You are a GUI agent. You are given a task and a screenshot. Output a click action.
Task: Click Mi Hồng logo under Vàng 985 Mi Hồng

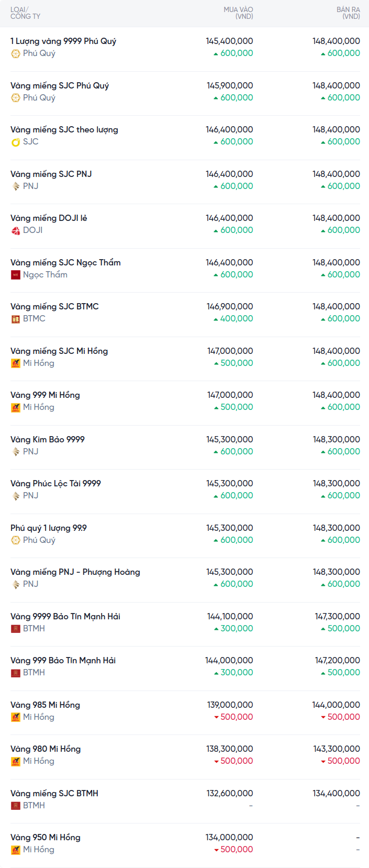click(x=16, y=717)
